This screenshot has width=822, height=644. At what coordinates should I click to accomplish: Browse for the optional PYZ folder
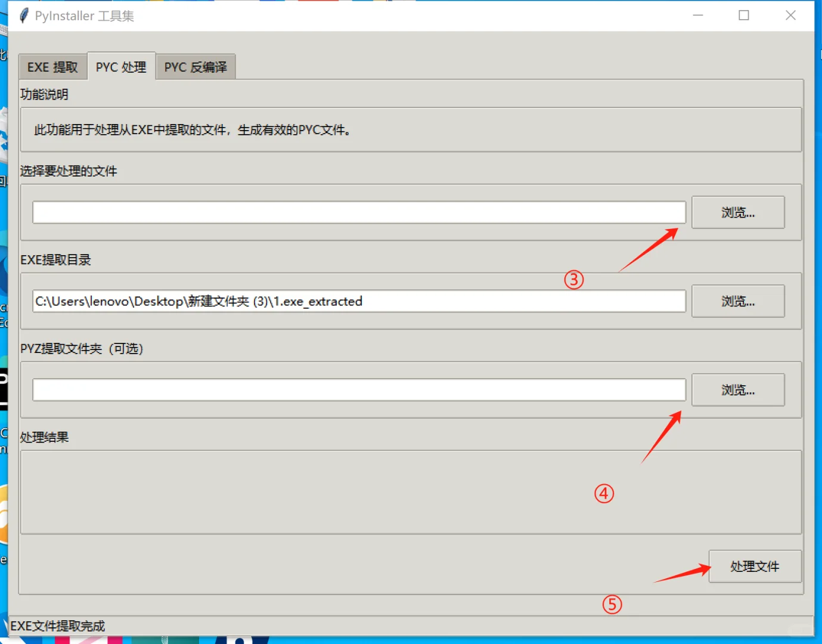738,389
